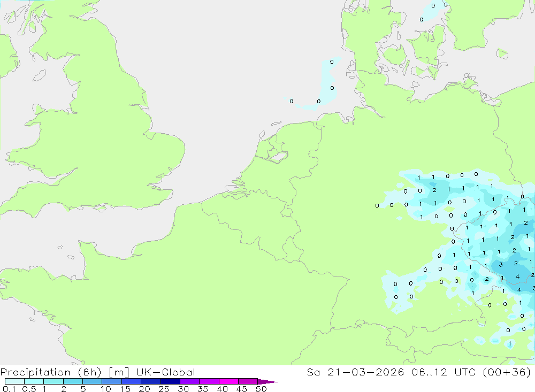Click the '30' legend scale label

(x=183, y=389)
